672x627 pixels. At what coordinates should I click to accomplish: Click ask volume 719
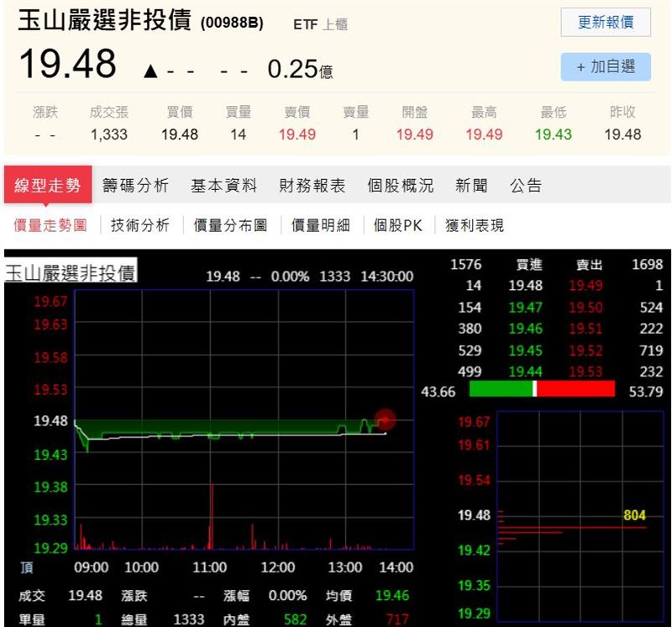tap(652, 350)
